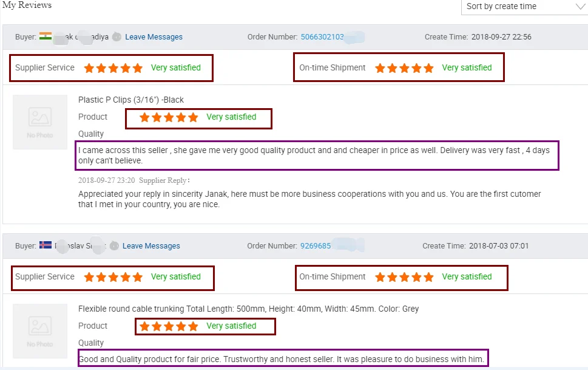The width and height of the screenshot is (588, 370).
Task: Click the Iceland flag icon beside buyer
Action: point(46,245)
